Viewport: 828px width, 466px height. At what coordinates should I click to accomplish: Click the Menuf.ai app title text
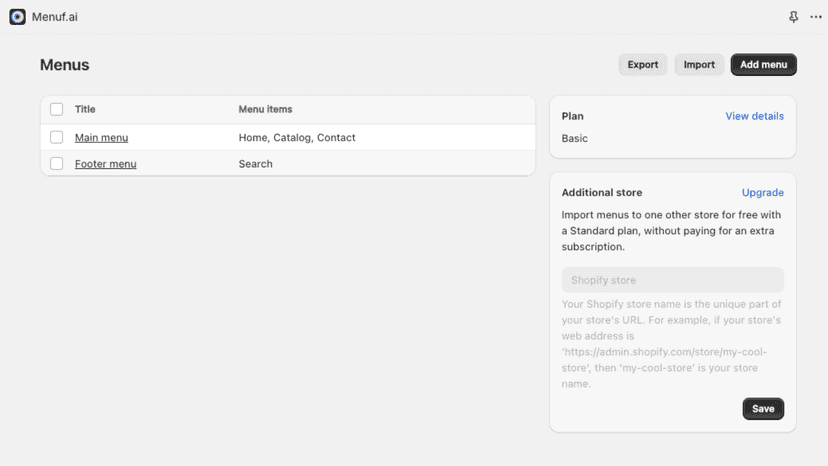click(54, 17)
